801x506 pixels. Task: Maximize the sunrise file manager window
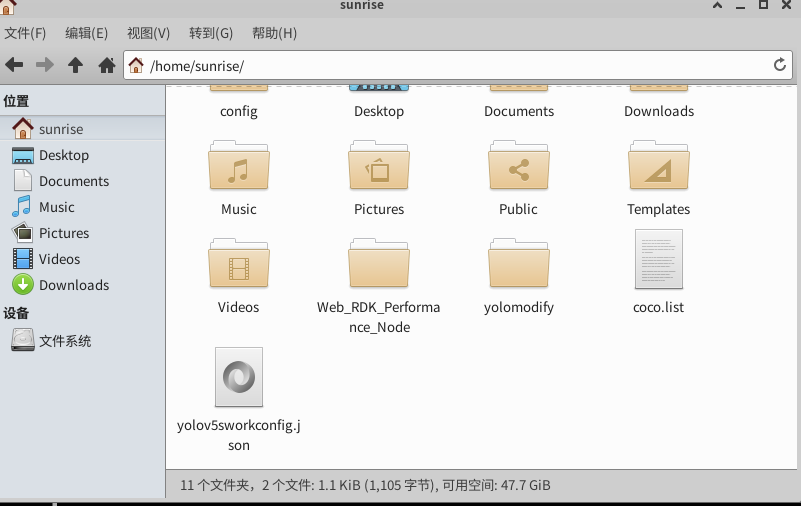click(x=763, y=5)
